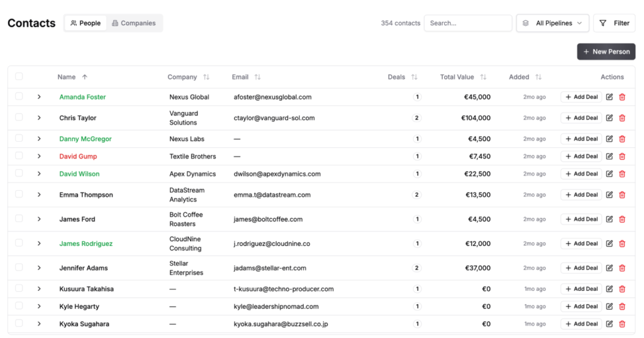Trash the David Wilson contact
Screen dimensions: 644x338
[x=622, y=174]
